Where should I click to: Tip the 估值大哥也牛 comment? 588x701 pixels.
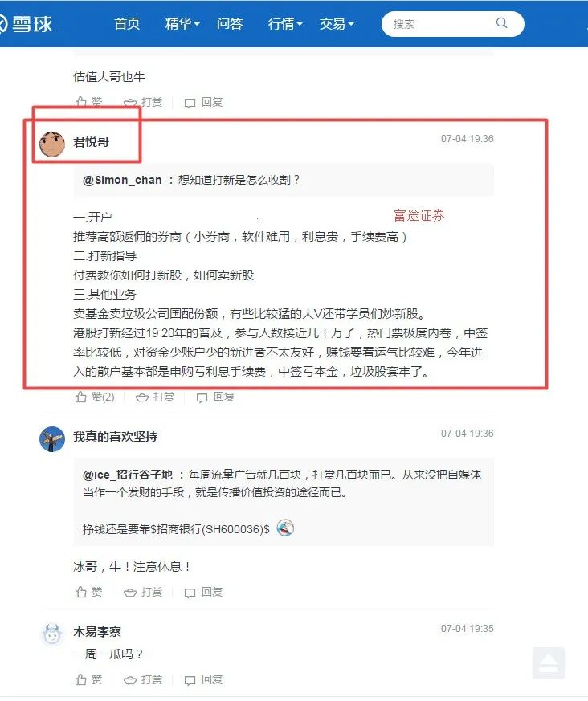click(143, 102)
